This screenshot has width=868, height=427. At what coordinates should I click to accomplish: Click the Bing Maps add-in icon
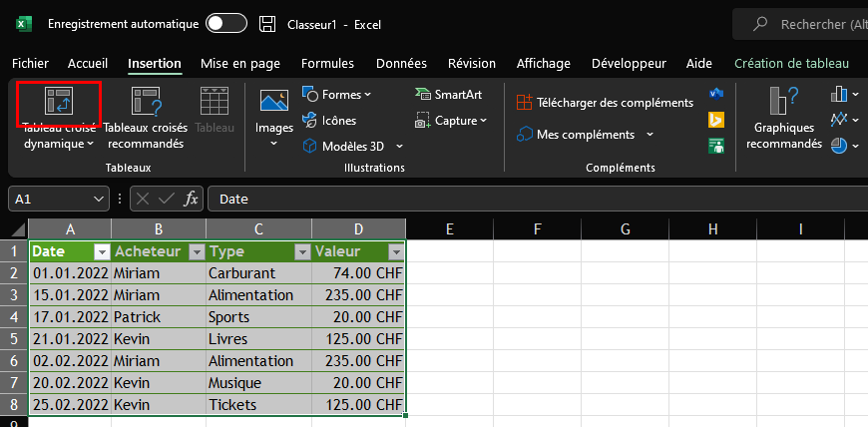tap(715, 120)
